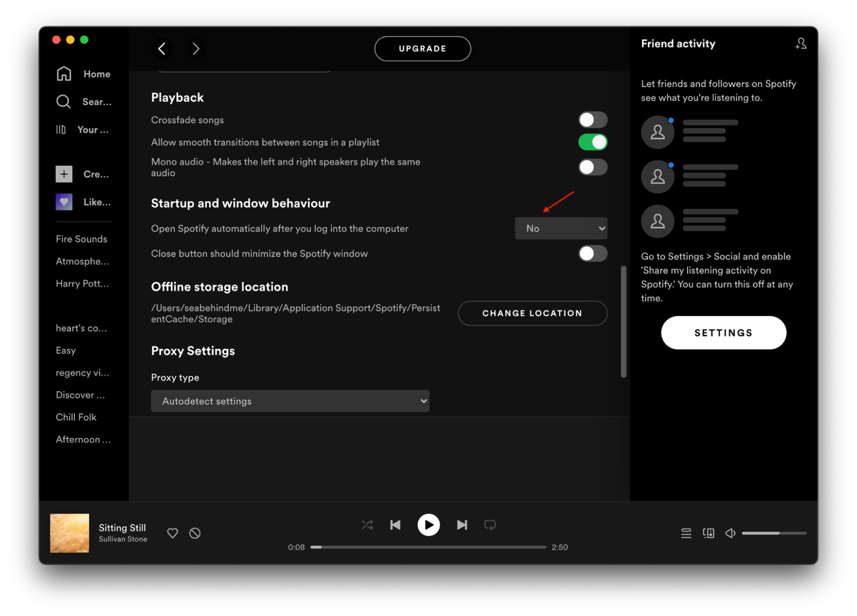Toggle Crossfade songs switch
Viewport: 857px width, 616px height.
pos(593,120)
